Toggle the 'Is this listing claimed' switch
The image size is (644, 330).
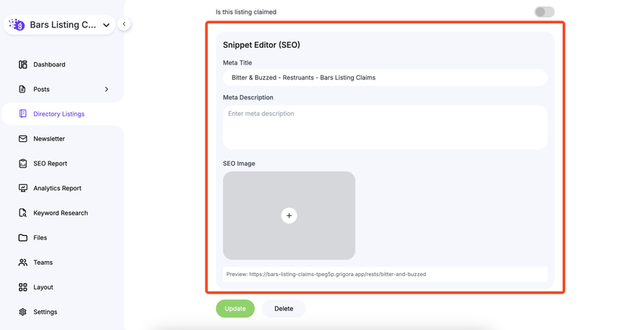tap(544, 12)
